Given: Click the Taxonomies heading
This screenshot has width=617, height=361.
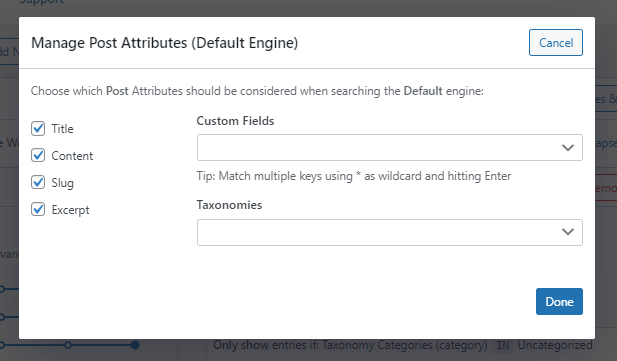Looking at the screenshot, I should [229, 205].
